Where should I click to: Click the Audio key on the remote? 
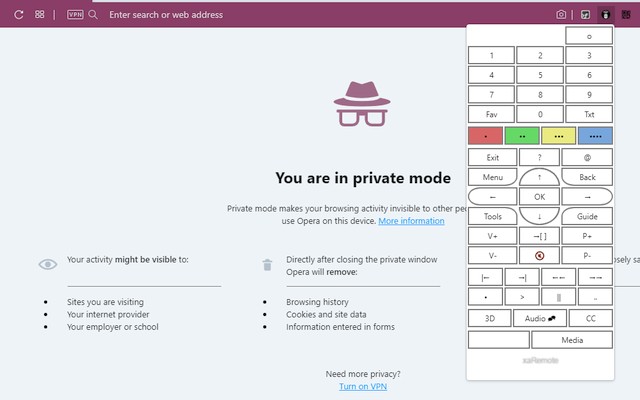(x=540, y=318)
